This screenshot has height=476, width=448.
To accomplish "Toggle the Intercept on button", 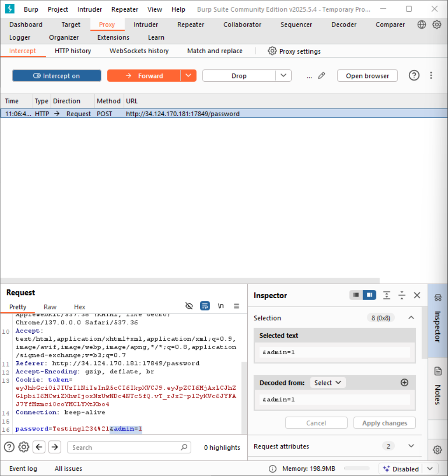I will pos(57,76).
